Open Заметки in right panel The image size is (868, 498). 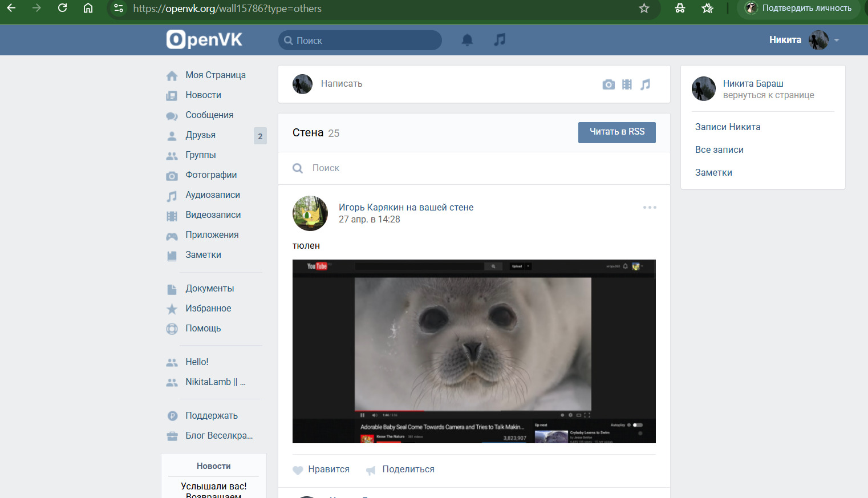point(713,172)
